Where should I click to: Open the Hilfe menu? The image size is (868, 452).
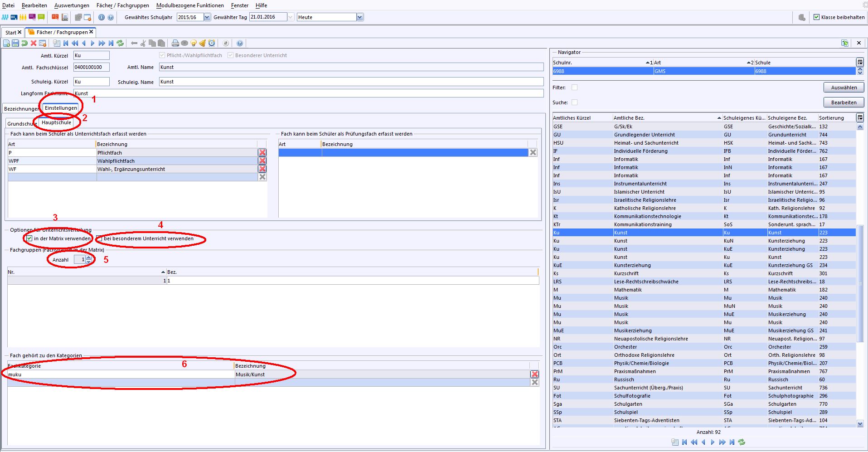(261, 5)
